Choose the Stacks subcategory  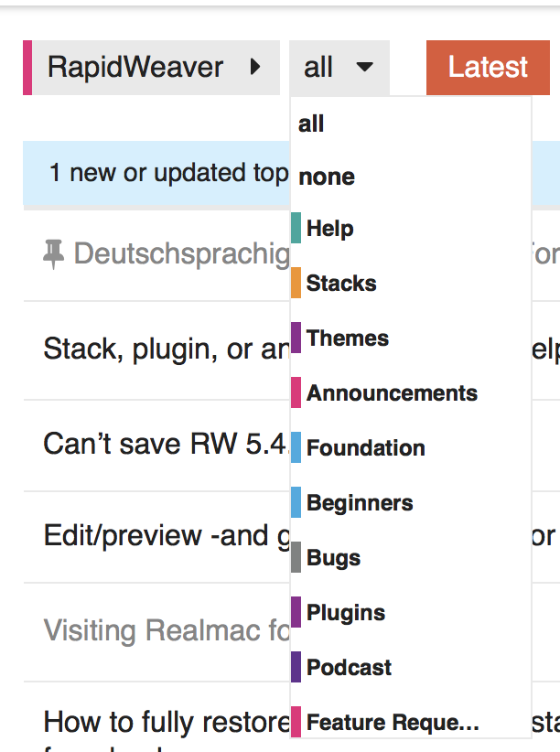pyautogui.click(x=341, y=284)
